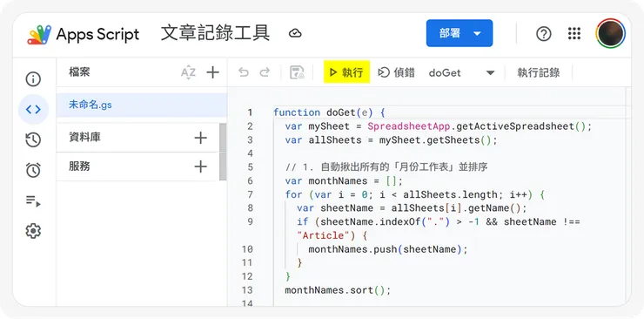Click the comment line 自動揪出所有的「月份工作表」並排序
The height and width of the screenshot is (319, 644).
click(x=386, y=166)
